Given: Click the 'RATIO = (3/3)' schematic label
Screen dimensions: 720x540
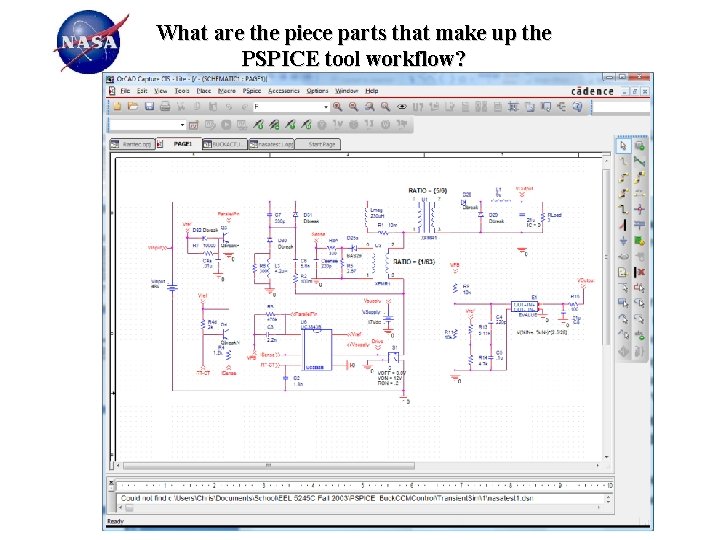Looking at the screenshot, I should click(428, 191).
